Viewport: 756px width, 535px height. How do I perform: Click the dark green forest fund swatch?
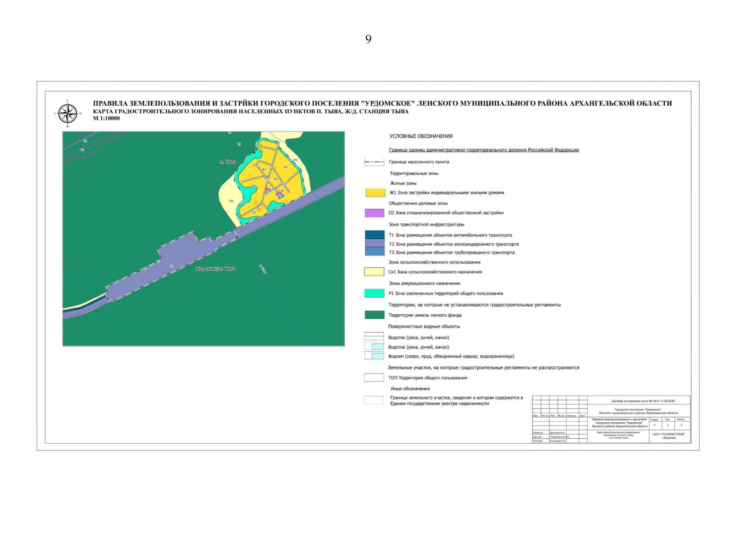(375, 315)
